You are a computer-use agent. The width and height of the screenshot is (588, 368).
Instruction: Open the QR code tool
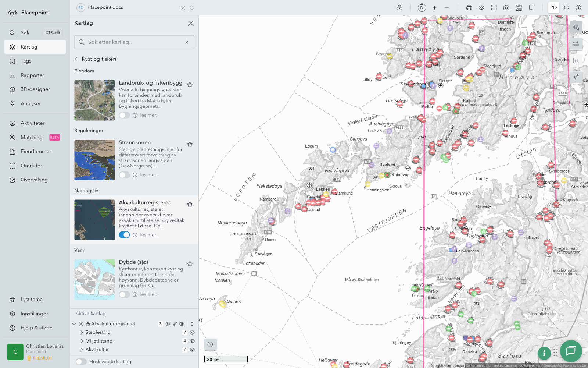tap(519, 8)
